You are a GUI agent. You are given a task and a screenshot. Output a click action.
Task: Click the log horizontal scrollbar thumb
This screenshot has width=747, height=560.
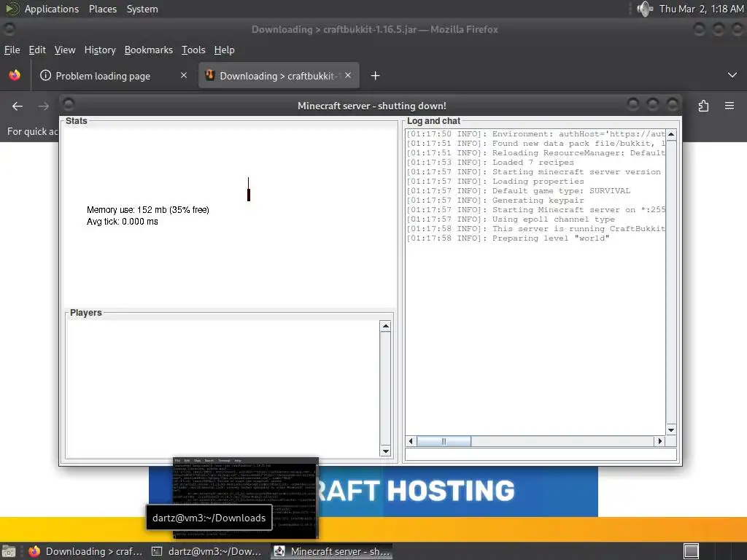click(444, 441)
